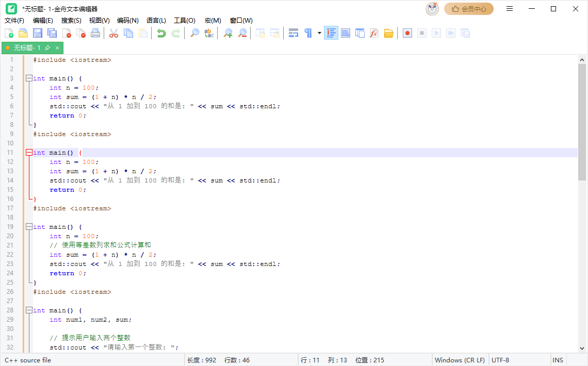This screenshot has height=366, width=588.
Task: Paste clipboard with the paste icon
Action: tap(143, 34)
